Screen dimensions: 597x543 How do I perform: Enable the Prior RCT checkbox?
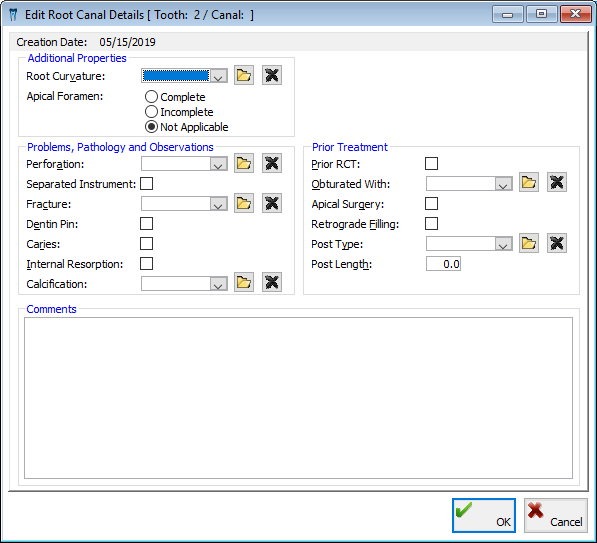[431, 163]
